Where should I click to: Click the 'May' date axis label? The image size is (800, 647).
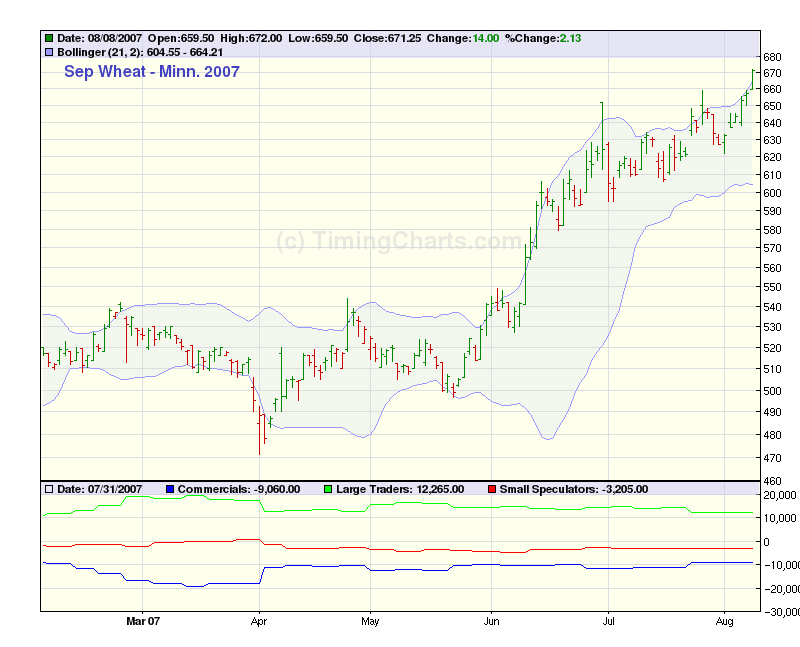(370, 621)
